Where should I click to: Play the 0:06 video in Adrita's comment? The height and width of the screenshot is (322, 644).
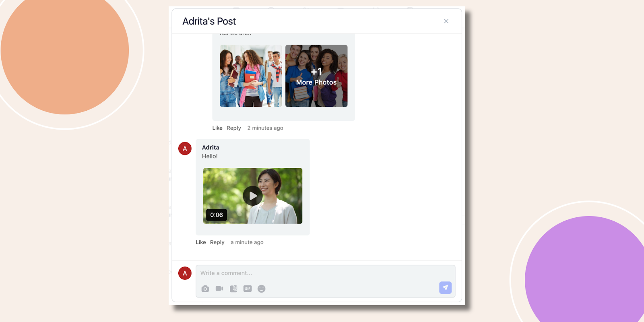(253, 196)
